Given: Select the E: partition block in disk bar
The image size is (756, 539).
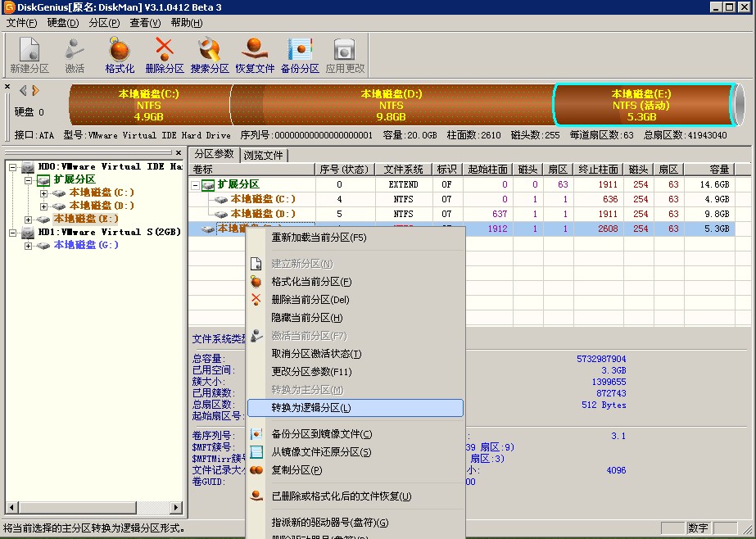Looking at the screenshot, I should tap(644, 105).
